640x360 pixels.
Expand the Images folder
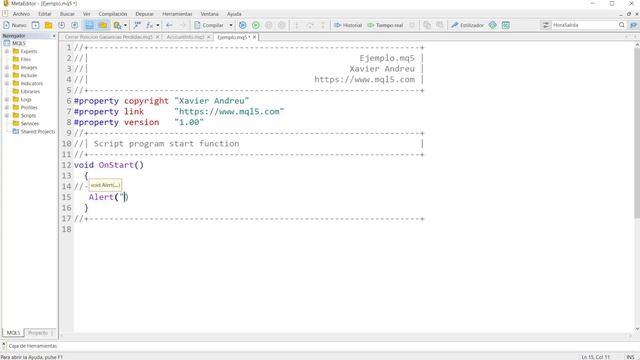7,67
